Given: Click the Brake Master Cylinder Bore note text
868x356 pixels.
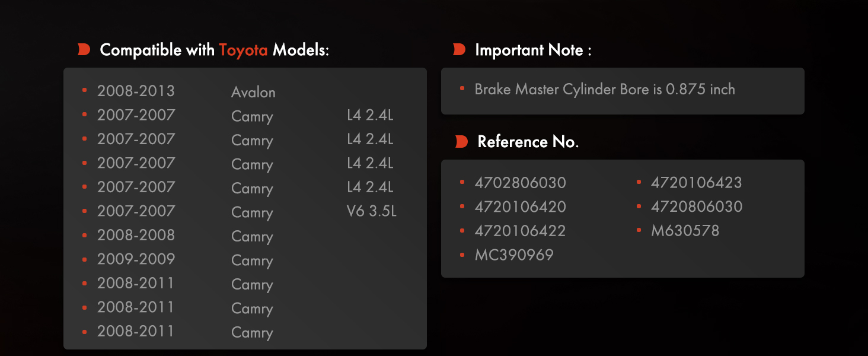Looking at the screenshot, I should tap(605, 90).
